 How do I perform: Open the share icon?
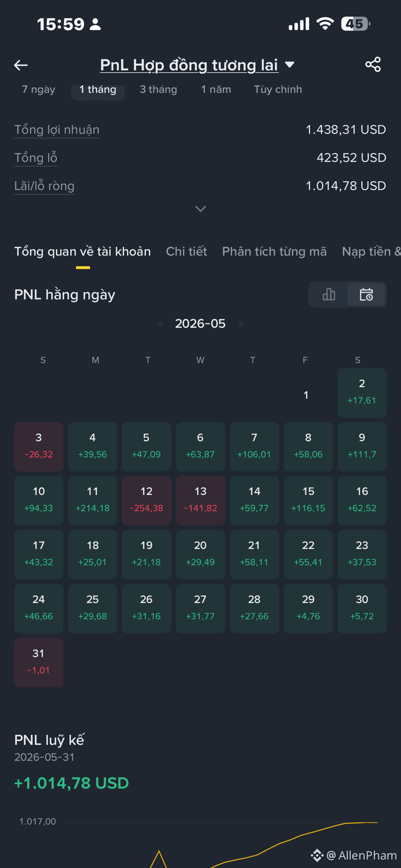(373, 64)
